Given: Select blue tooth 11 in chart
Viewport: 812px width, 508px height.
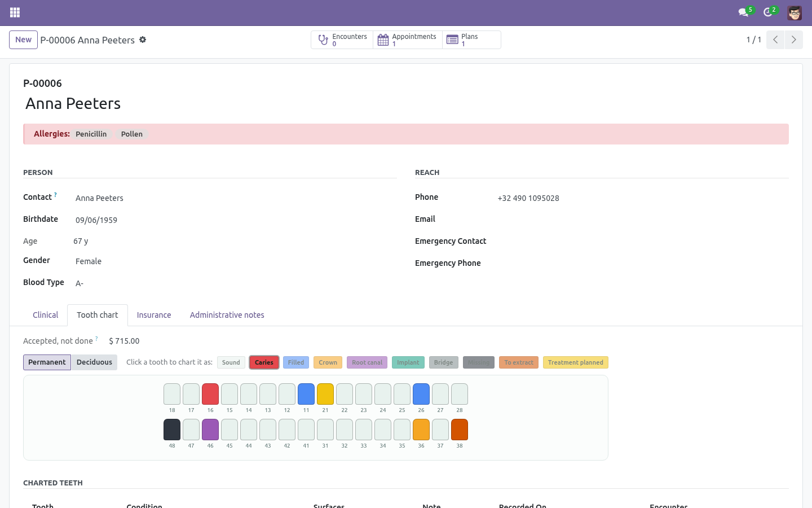Looking at the screenshot, I should tap(306, 394).
